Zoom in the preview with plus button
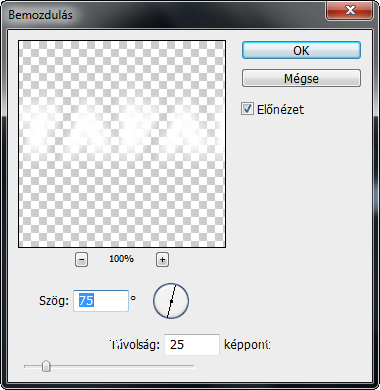Screen dimensions: 380x390 click(162, 259)
